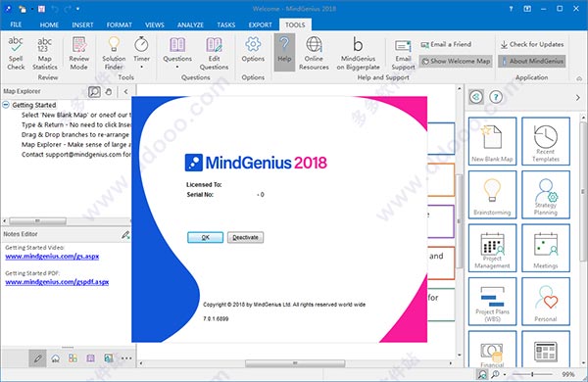
Task: Switch to the INSERT tab
Action: tap(82, 24)
